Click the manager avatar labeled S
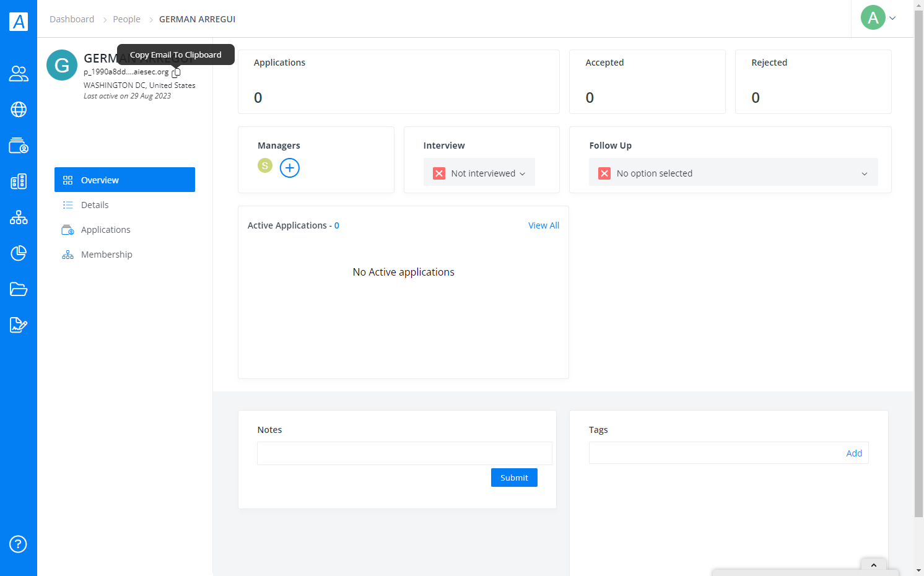This screenshot has height=576, width=924. tap(265, 165)
